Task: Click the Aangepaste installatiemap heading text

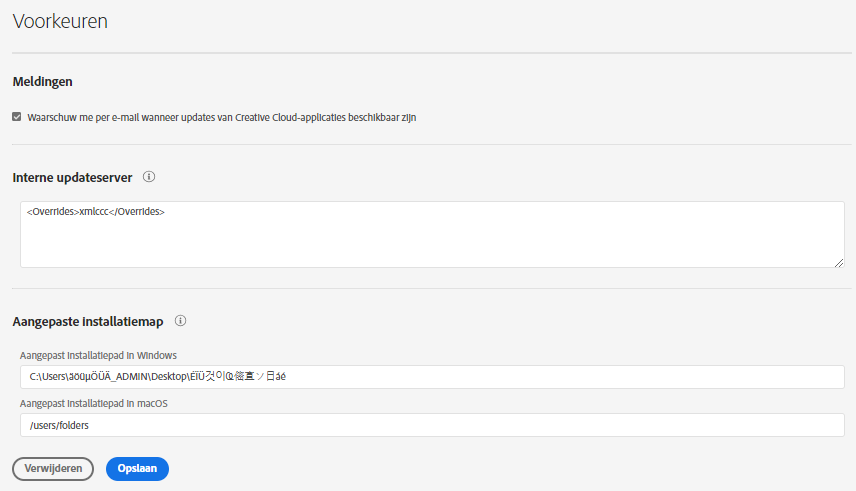Action: (x=87, y=321)
